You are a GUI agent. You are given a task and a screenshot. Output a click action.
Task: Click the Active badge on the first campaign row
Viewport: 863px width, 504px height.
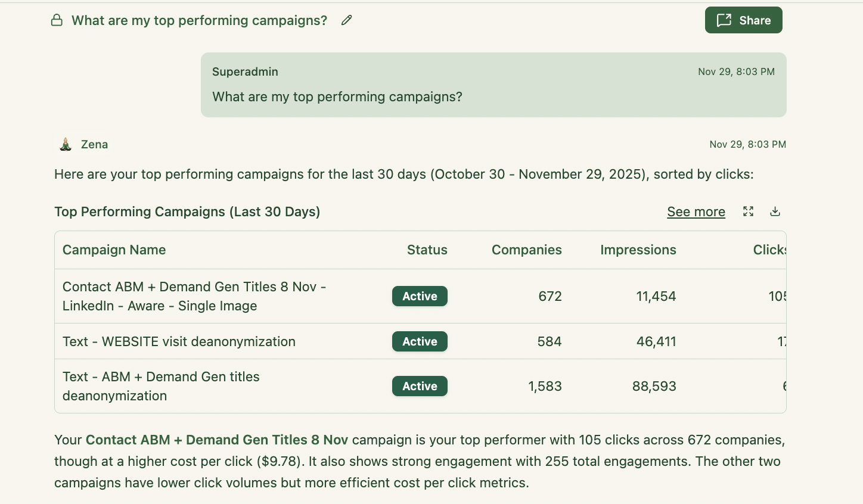click(420, 296)
